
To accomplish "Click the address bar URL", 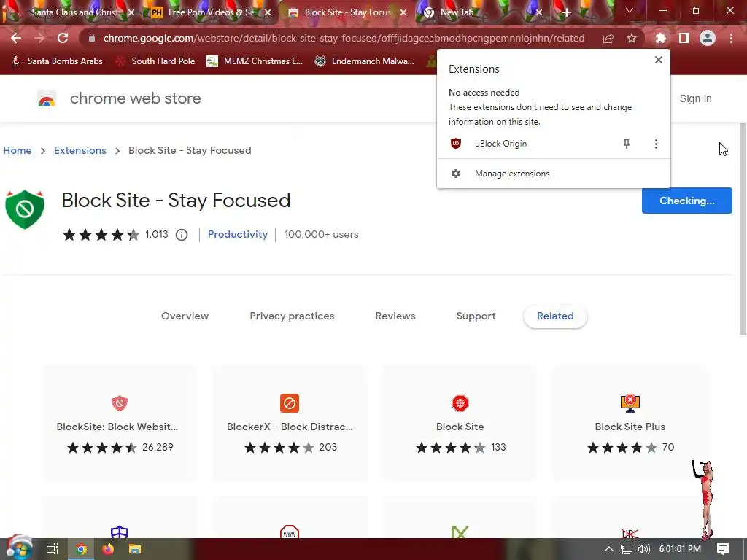I will tap(344, 38).
